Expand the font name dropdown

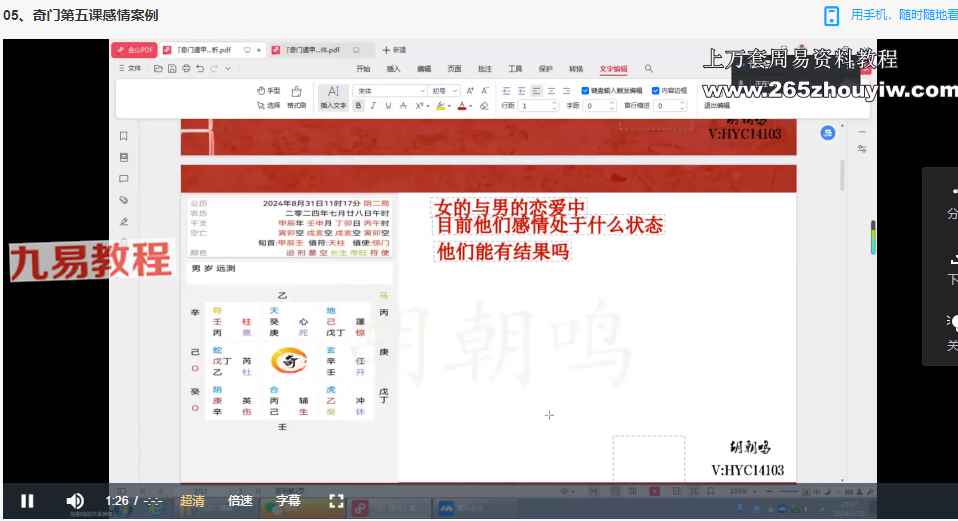coord(423,90)
